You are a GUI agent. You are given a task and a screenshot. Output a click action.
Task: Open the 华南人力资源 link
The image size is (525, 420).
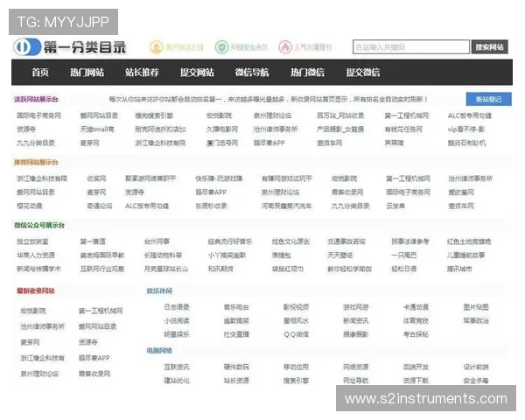(x=36, y=255)
